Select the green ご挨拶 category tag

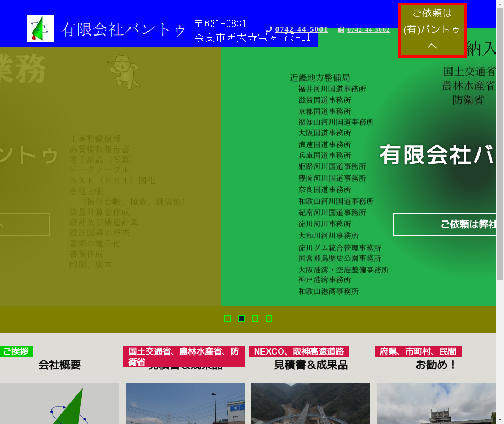16,351
